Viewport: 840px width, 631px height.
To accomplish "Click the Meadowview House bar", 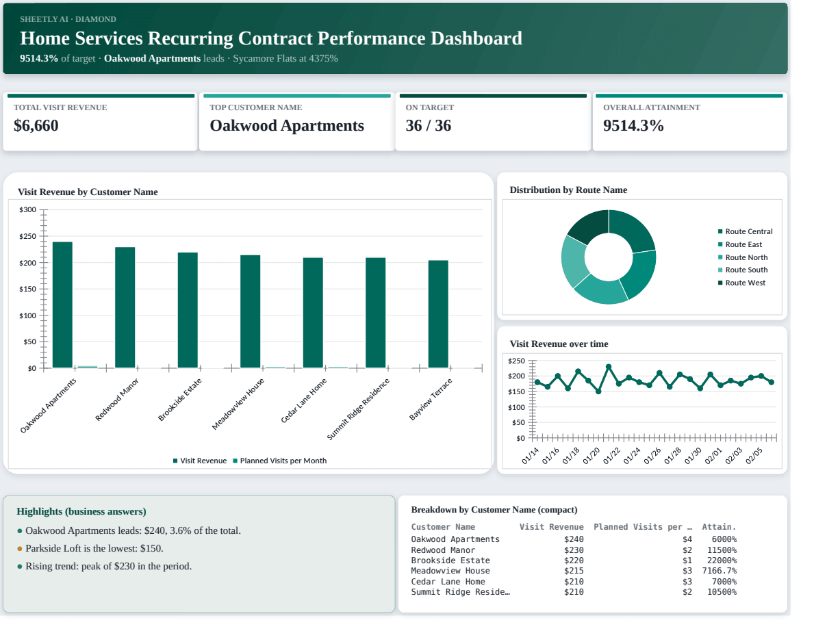I will click(x=251, y=312).
